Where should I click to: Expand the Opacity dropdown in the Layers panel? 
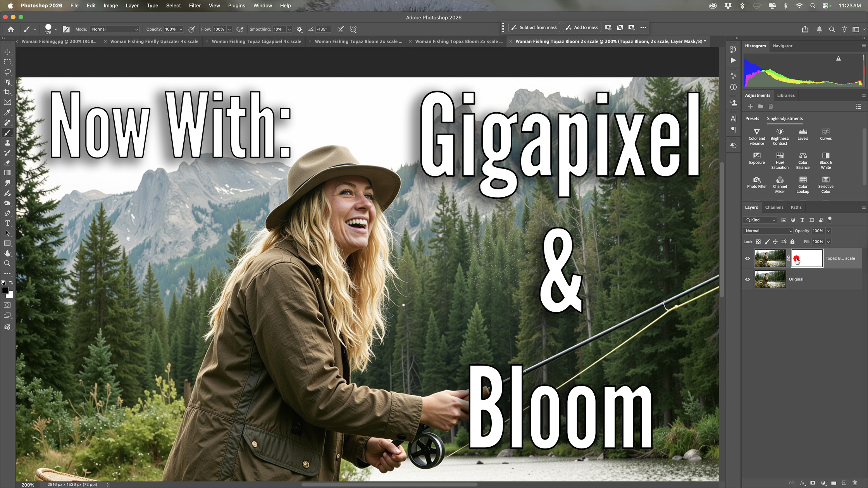pyautogui.click(x=828, y=231)
